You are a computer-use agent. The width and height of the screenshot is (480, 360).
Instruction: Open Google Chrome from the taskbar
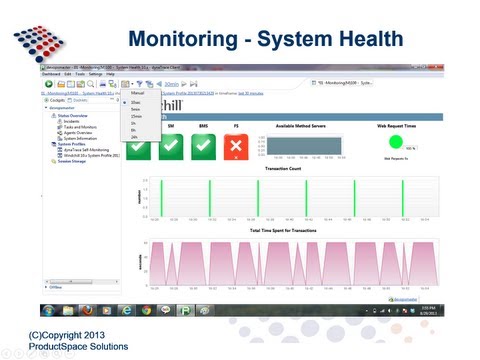click(146, 311)
